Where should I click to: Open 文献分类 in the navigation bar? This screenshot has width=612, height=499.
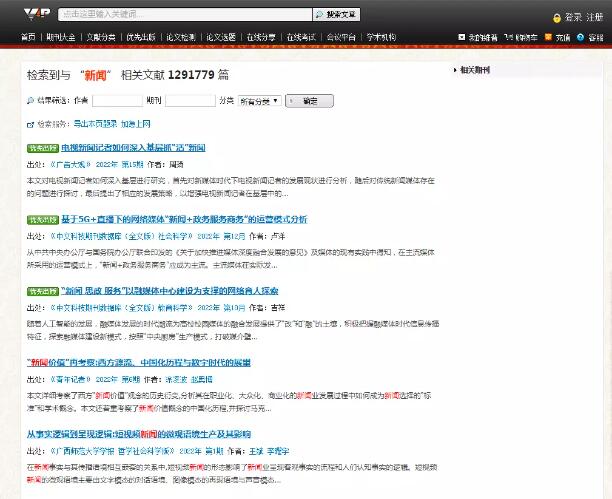coord(101,37)
